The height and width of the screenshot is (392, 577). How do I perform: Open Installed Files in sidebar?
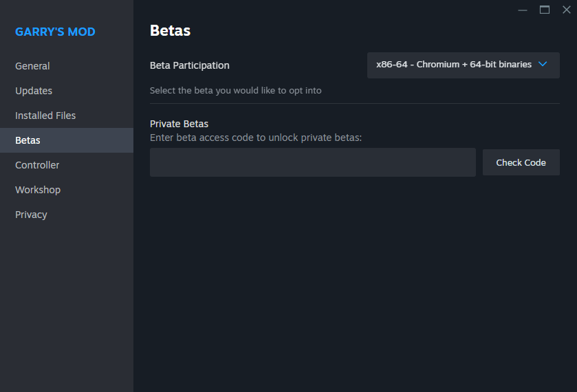point(67,116)
